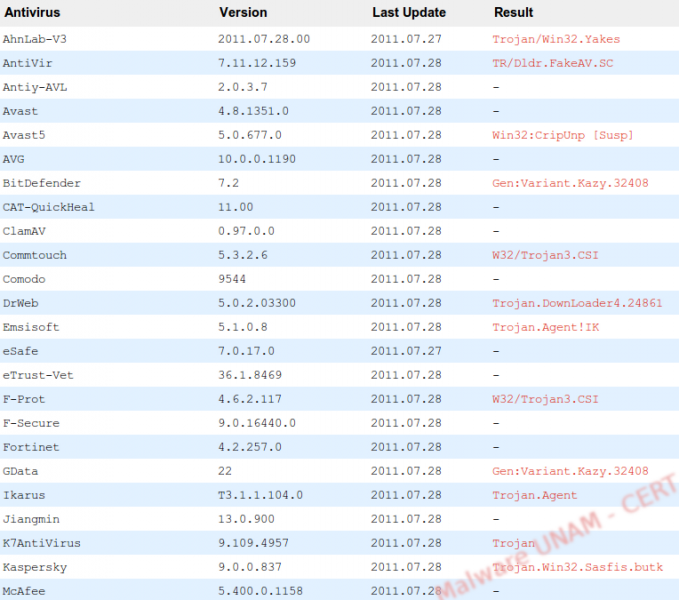Select the CAT-QuickHeal antivirus name
Screen dimensions: 679x600
[48, 207]
